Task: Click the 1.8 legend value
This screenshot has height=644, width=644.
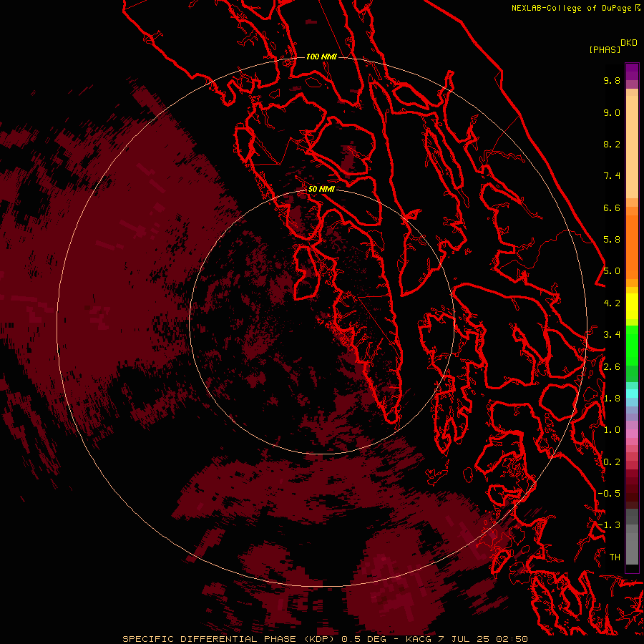Action: [x=612, y=399]
